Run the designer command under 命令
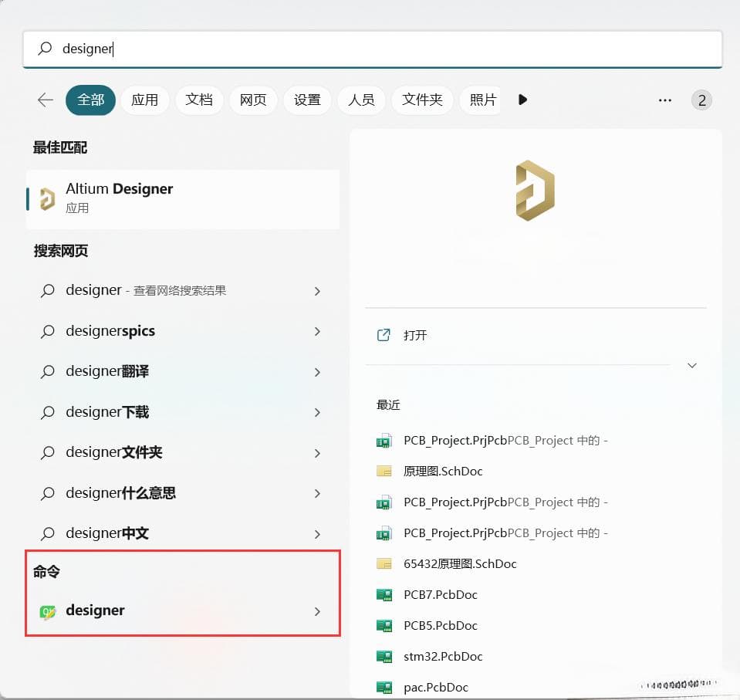The image size is (740, 700). [183, 610]
